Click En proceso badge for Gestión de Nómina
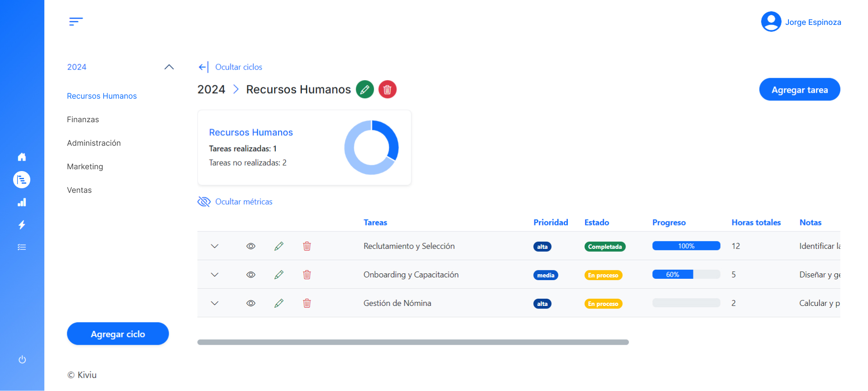The width and height of the screenshot is (868, 391). 604,304
